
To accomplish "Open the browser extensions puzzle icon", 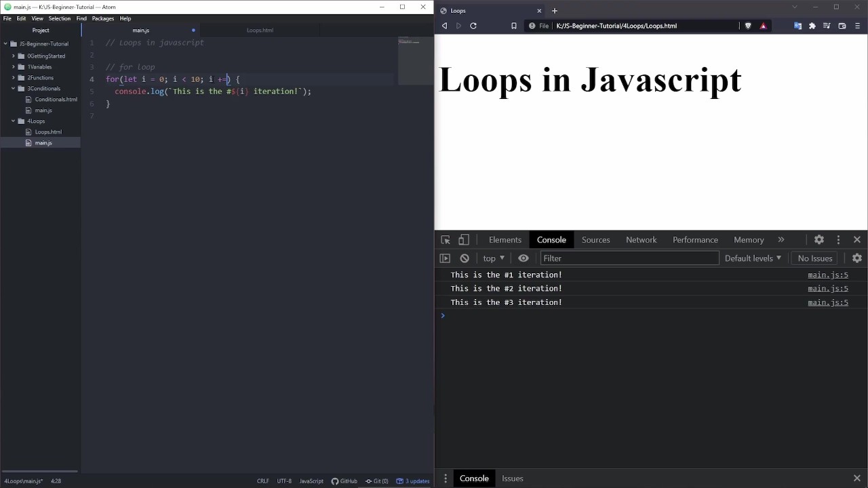I will tap(812, 26).
